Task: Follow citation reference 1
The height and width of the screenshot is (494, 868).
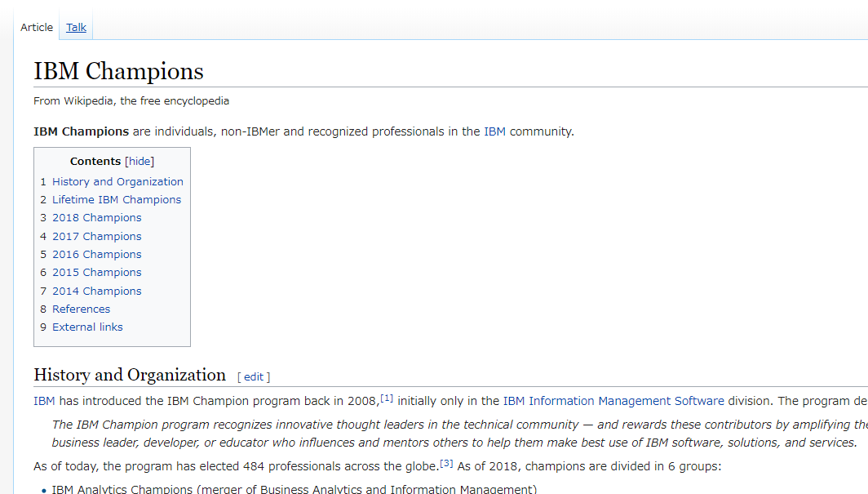Action: point(387,398)
